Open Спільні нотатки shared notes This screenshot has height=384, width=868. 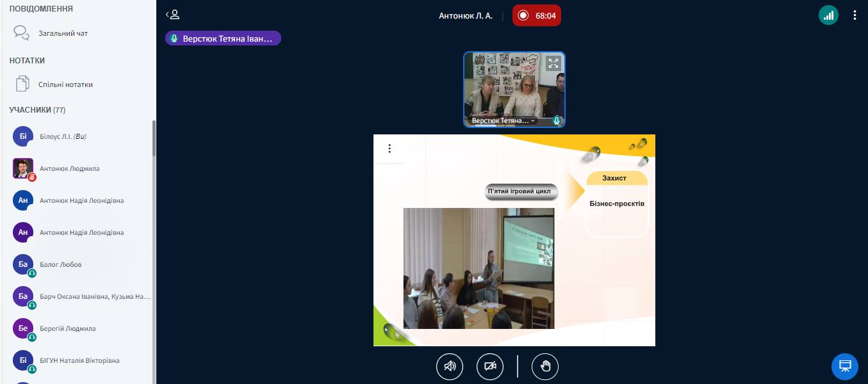(x=65, y=84)
